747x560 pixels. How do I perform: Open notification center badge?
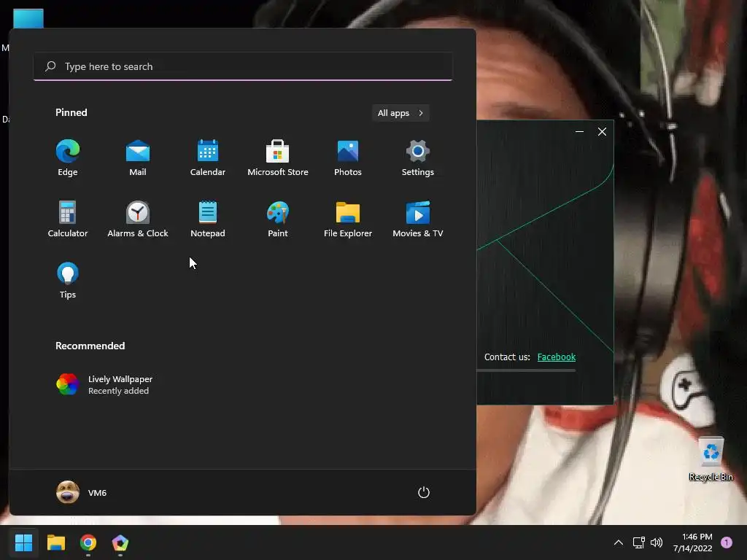point(727,542)
